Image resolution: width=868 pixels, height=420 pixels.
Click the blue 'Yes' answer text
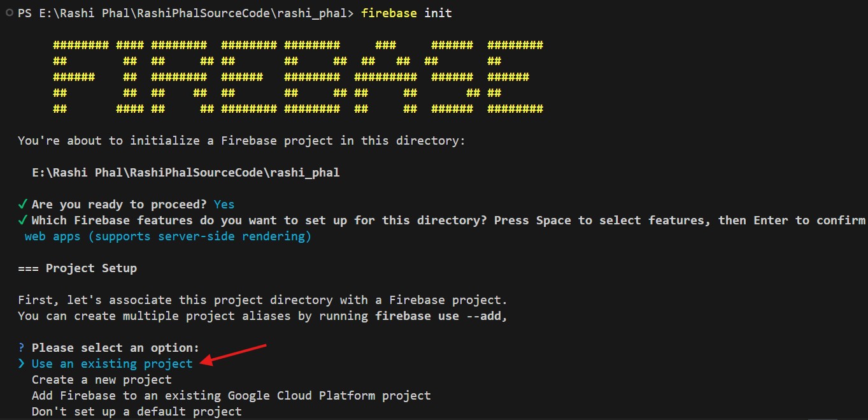point(224,205)
